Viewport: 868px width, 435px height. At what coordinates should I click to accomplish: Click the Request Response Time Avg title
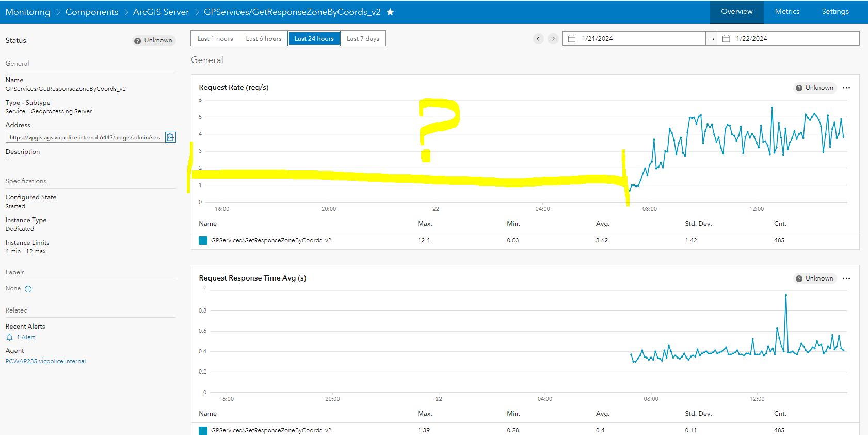pyautogui.click(x=252, y=278)
